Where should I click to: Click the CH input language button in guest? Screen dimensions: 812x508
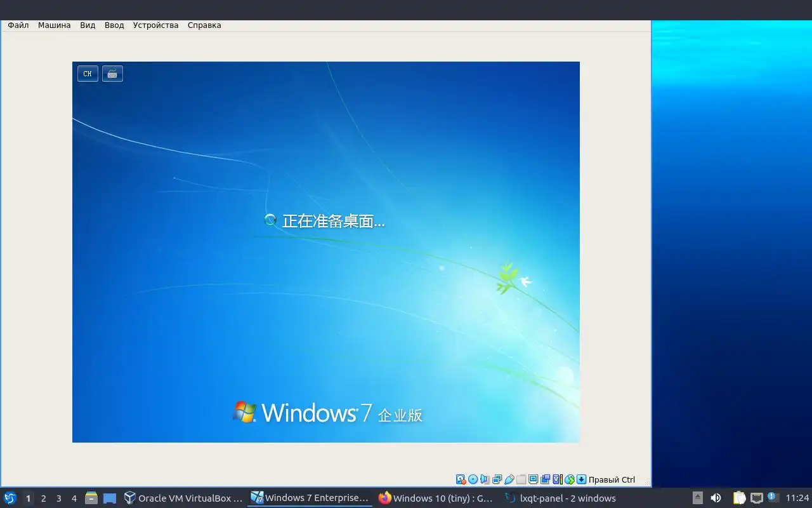pyautogui.click(x=88, y=74)
